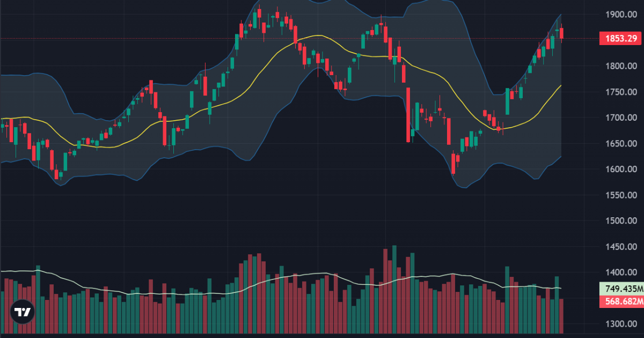Select the 1600.00 price axis label

[621, 169]
